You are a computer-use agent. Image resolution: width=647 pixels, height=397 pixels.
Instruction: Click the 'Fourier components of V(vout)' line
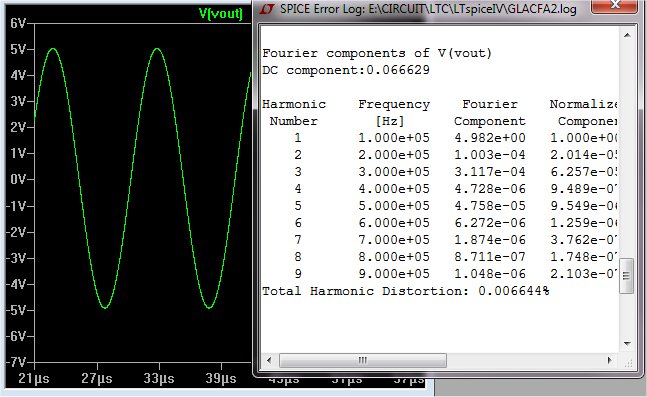pyautogui.click(x=377, y=53)
